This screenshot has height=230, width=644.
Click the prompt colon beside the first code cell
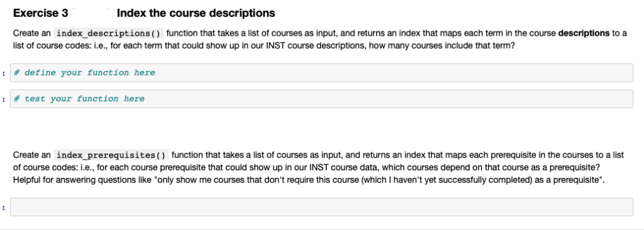click(4, 73)
